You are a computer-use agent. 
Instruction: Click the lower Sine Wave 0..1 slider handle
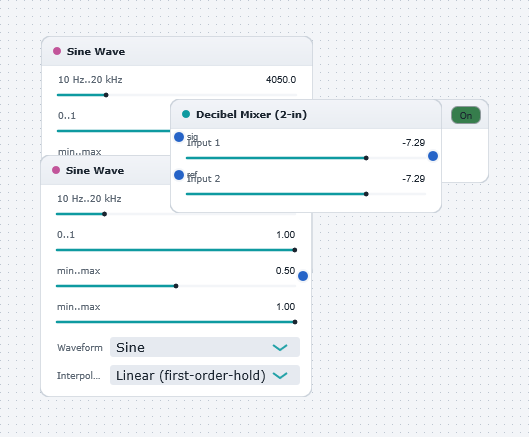pyautogui.click(x=295, y=250)
